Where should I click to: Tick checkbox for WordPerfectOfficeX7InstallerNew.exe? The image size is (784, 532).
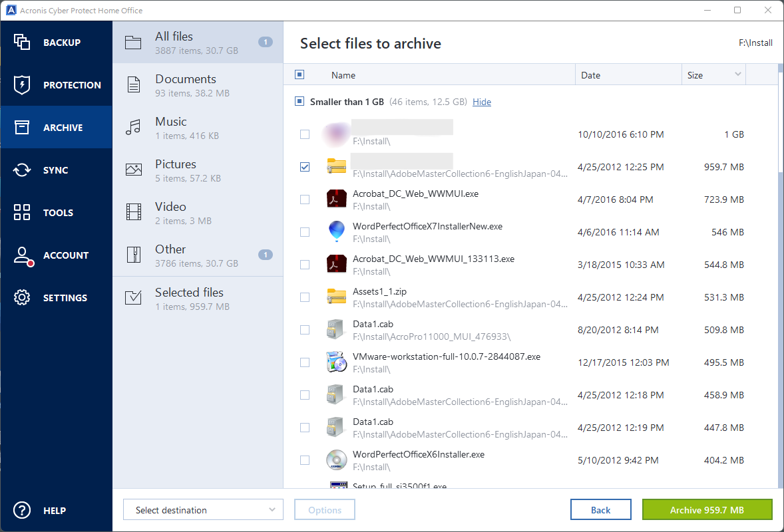coord(305,232)
